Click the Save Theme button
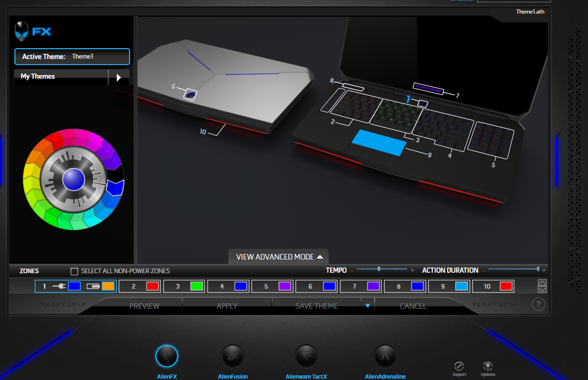Viewport: 588px width, 380px height. click(317, 306)
